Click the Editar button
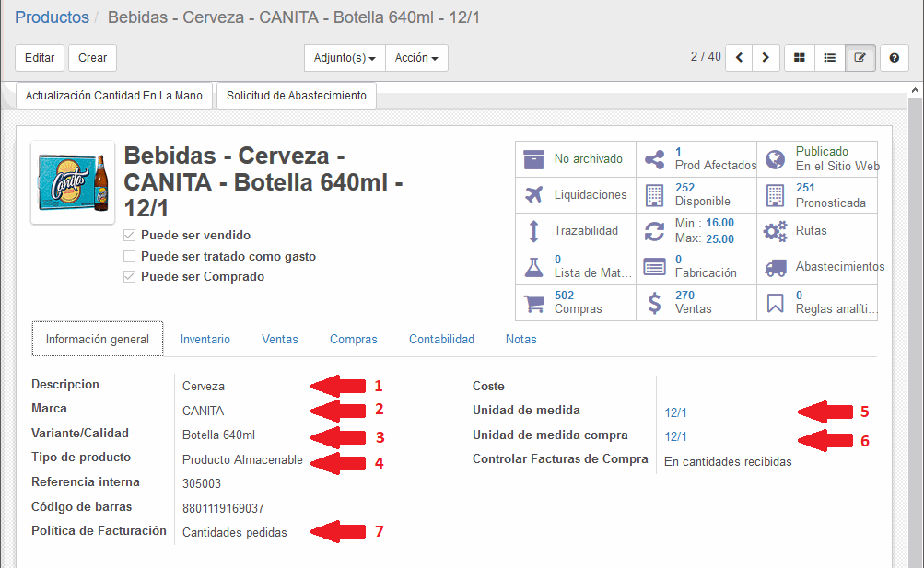This screenshot has height=568, width=924. pos(40,58)
